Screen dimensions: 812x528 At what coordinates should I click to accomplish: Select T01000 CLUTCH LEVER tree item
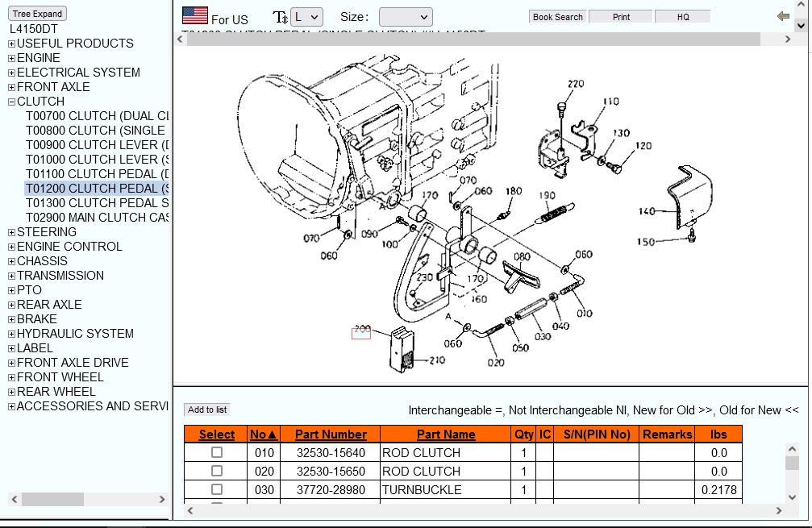[98, 160]
